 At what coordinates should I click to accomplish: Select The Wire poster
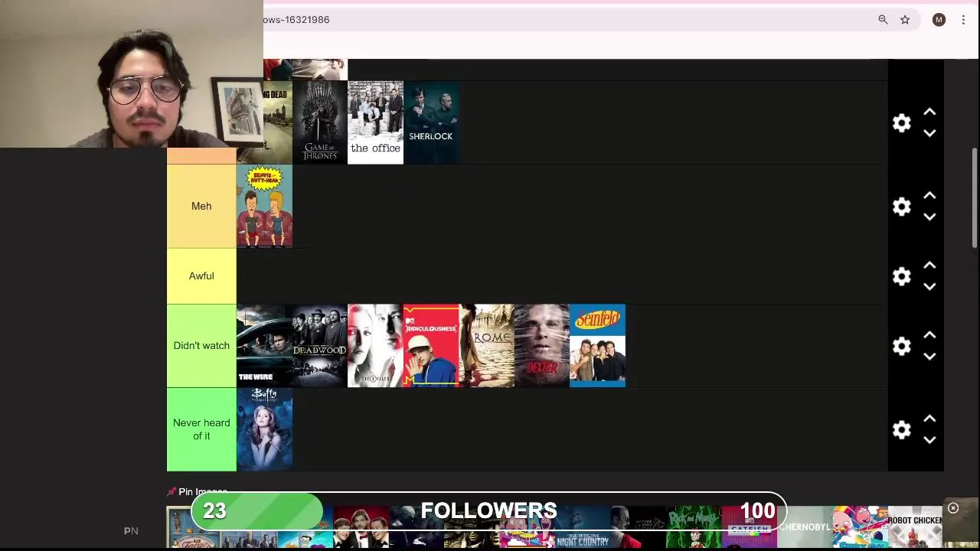click(264, 345)
